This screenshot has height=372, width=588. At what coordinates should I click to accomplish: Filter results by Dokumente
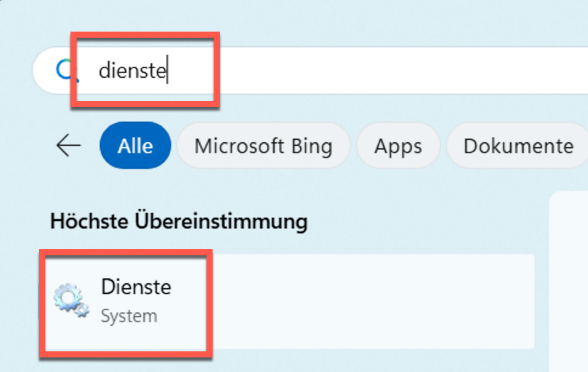coord(518,146)
